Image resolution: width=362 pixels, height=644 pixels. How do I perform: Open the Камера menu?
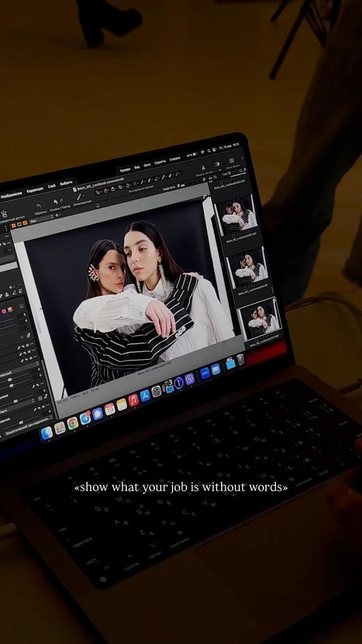[125, 170]
